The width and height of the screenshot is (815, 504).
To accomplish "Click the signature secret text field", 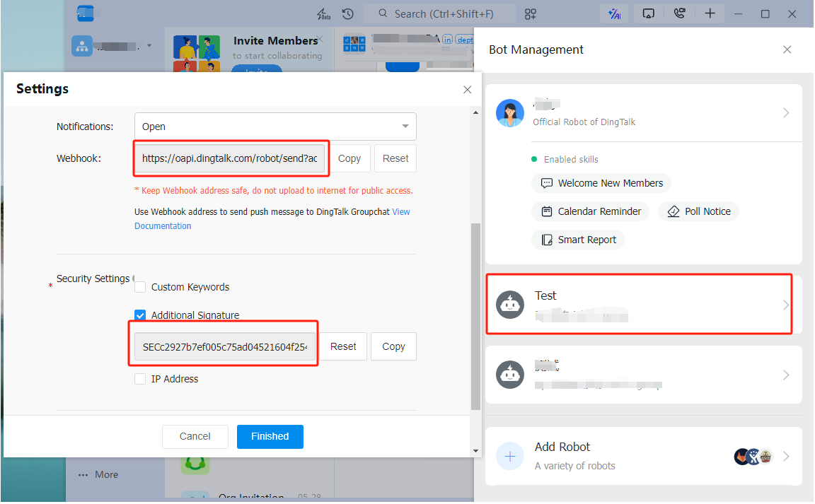I will pos(224,346).
